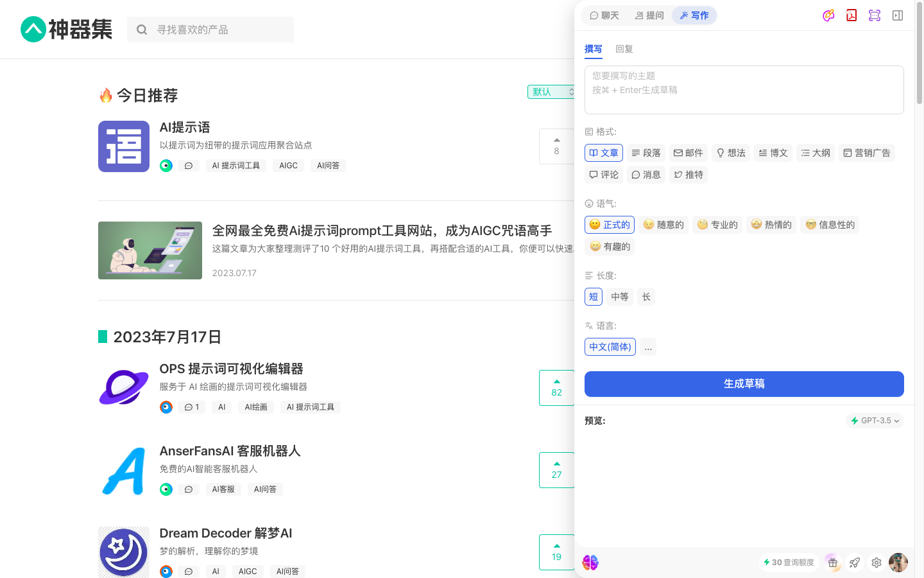
Task: Launch the screenshot OCR capture tool
Action: tap(875, 15)
